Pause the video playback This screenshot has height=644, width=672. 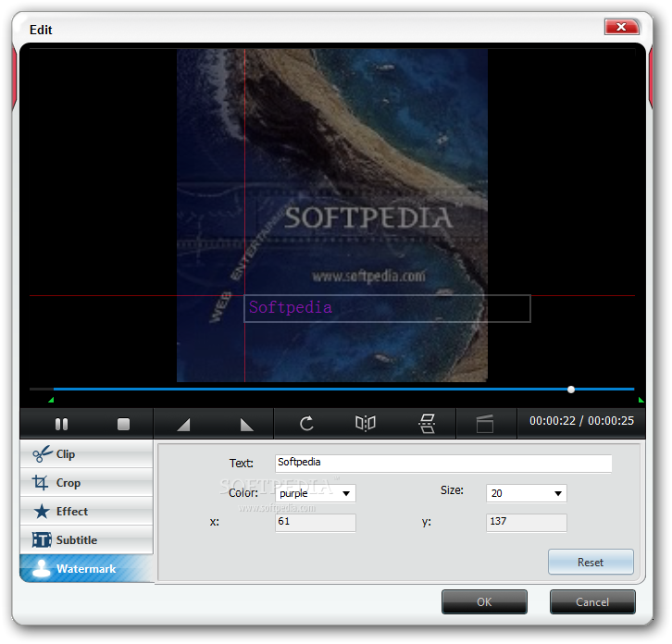tap(61, 424)
